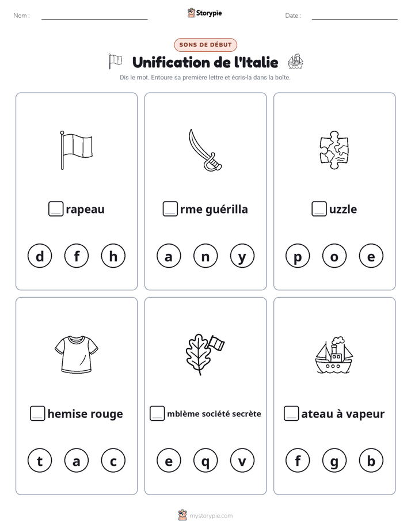The height and width of the screenshot is (532, 411).
Task: Click the small ship icon beside the title
Action: [295, 62]
